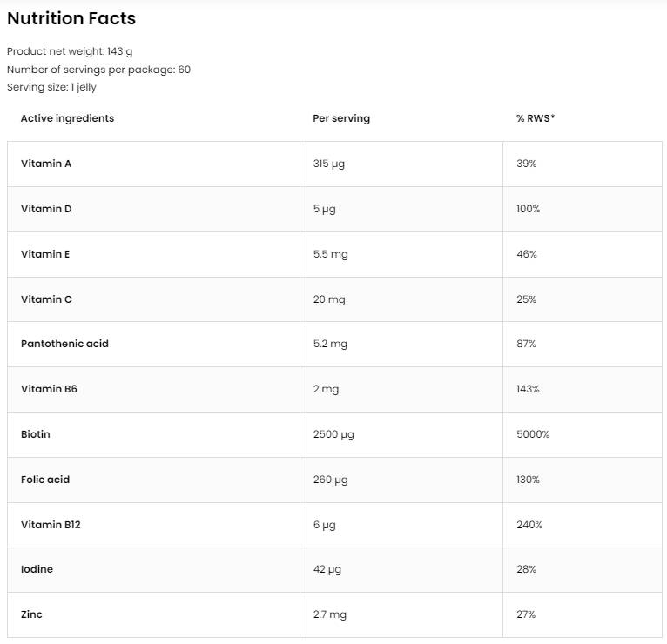Click the Folic acid row label
667x644 pixels.
[x=45, y=480]
